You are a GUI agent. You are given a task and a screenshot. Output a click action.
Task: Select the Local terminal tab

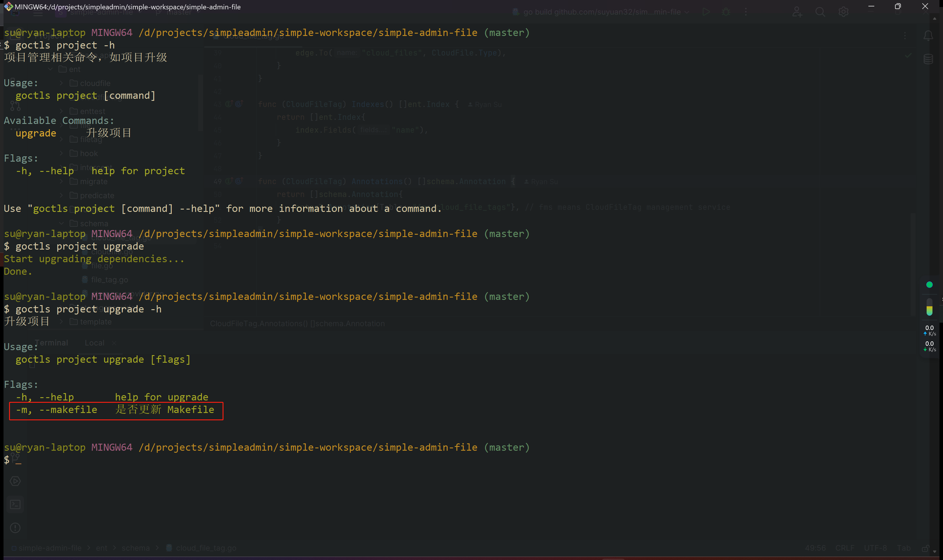pyautogui.click(x=94, y=343)
